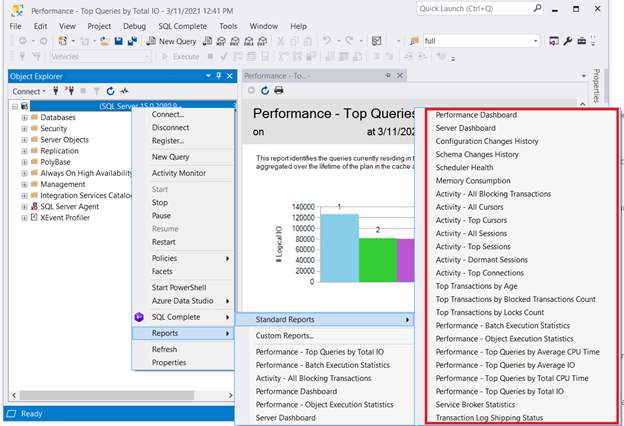The height and width of the screenshot is (426, 624).
Task: Open recent Performance - Batch Execution Statistics entry
Action: (323, 365)
